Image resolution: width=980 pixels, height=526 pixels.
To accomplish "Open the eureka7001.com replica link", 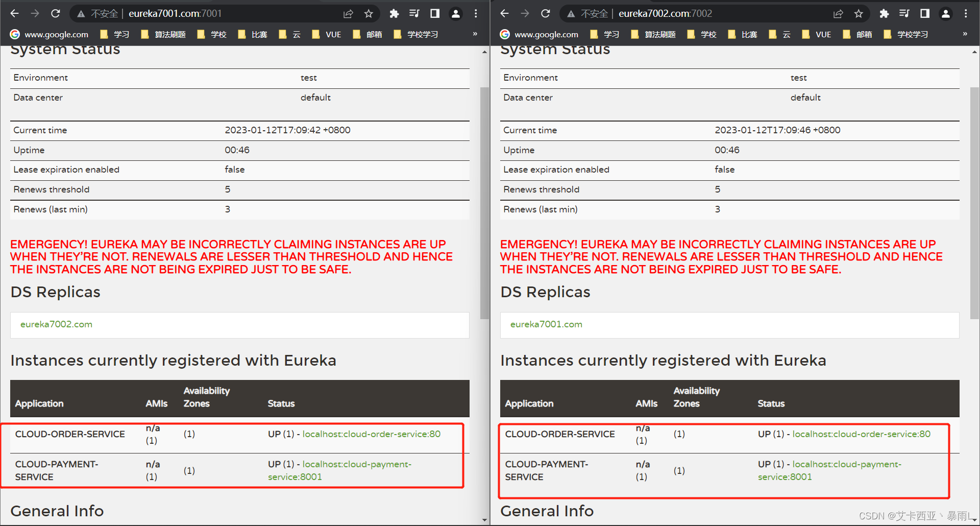I will (546, 324).
